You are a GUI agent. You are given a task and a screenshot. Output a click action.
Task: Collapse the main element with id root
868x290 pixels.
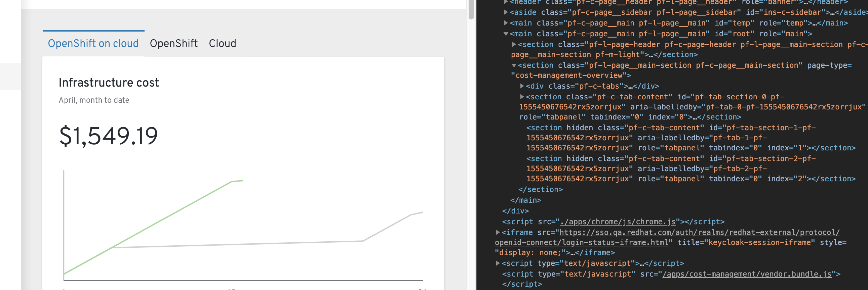click(x=506, y=34)
